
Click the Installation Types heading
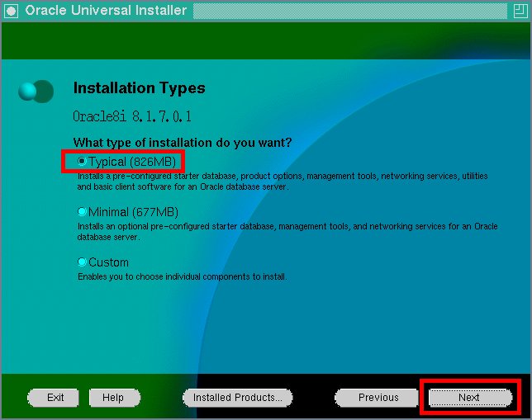coord(139,87)
